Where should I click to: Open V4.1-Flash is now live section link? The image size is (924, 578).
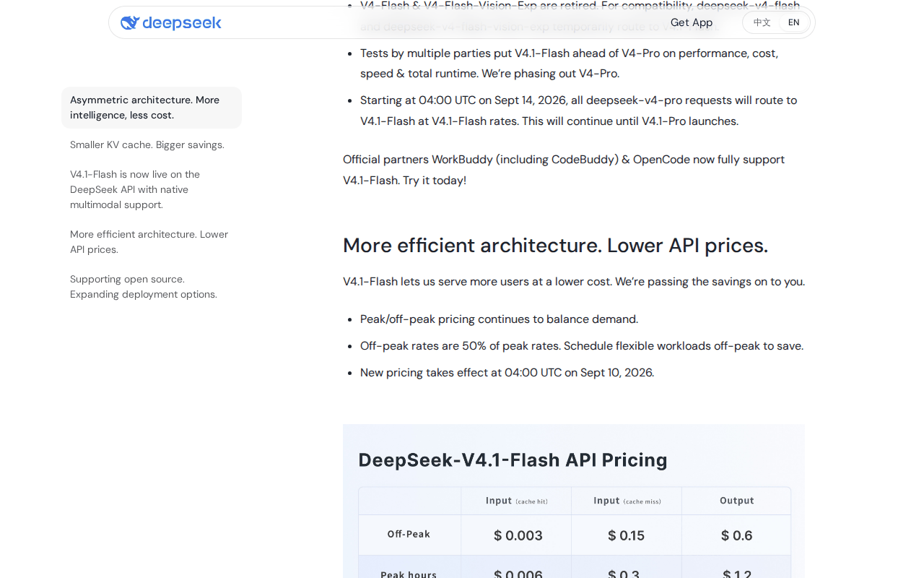pyautogui.click(x=152, y=189)
